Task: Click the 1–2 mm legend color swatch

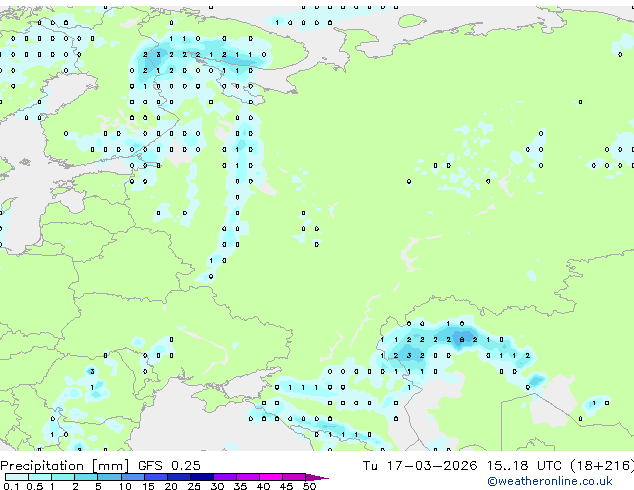Action: click(63, 477)
